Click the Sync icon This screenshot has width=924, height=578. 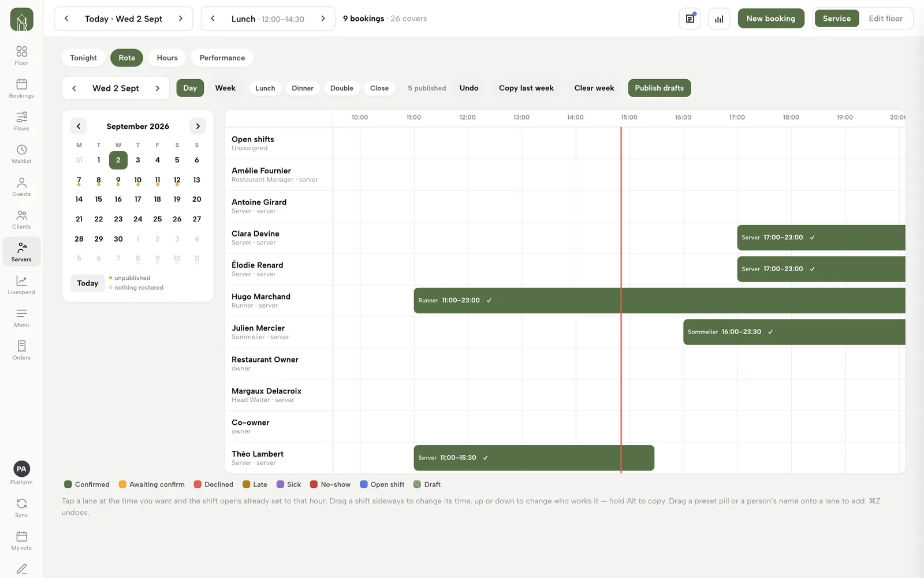(x=21, y=507)
